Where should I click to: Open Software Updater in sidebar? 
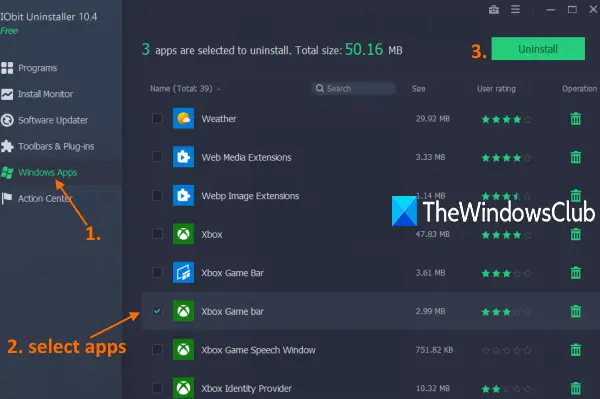click(x=44, y=120)
